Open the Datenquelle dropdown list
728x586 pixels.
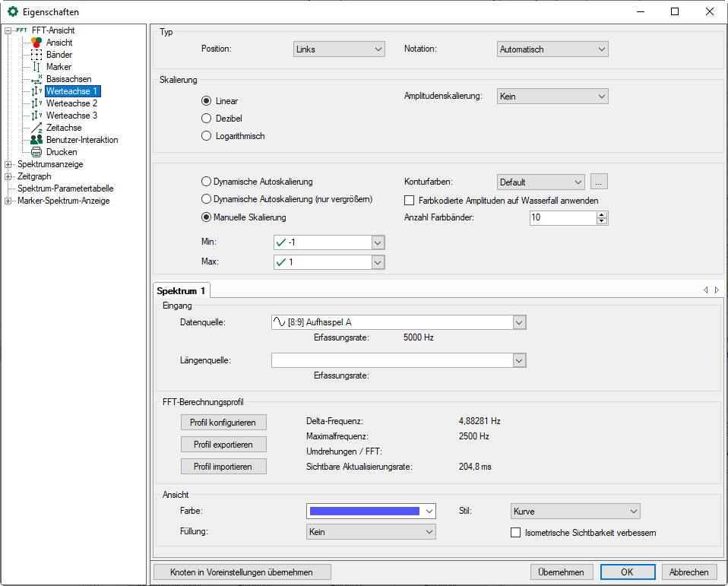(x=519, y=322)
